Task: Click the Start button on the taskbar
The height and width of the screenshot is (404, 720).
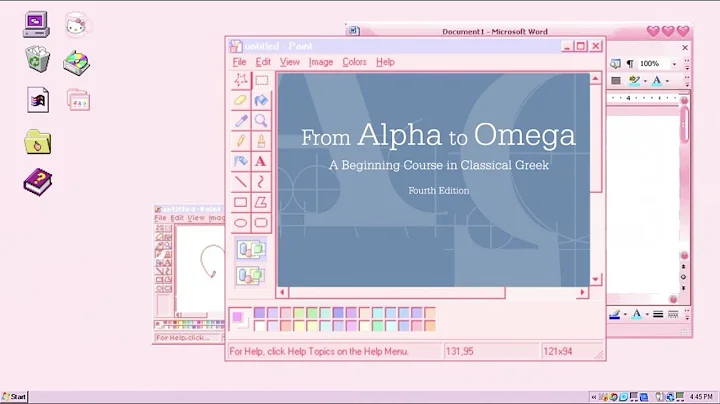Action: click(14, 397)
